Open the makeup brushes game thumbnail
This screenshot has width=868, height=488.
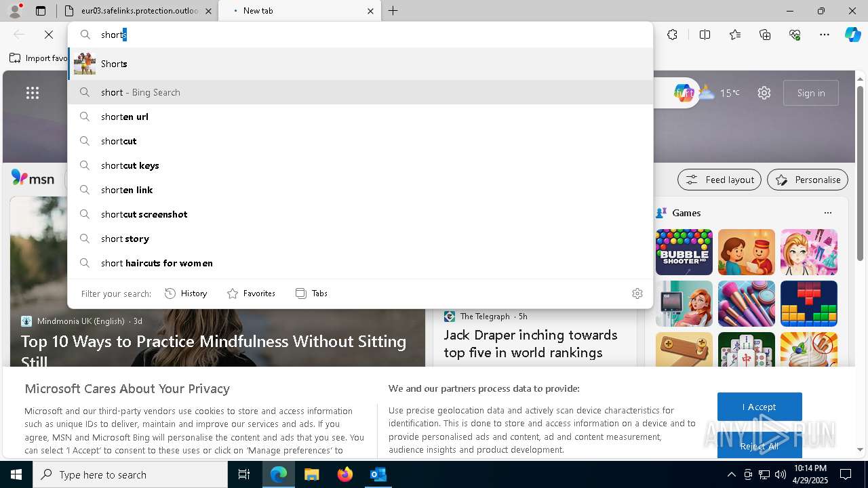[747, 304]
